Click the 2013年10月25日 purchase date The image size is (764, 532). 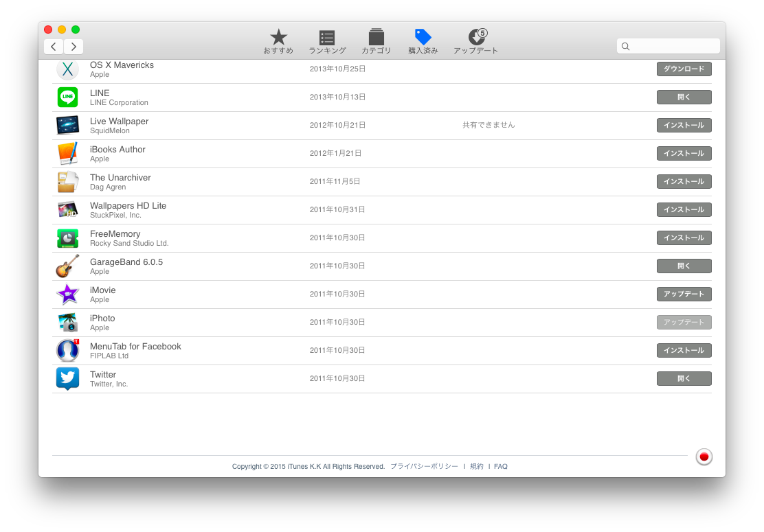(337, 69)
